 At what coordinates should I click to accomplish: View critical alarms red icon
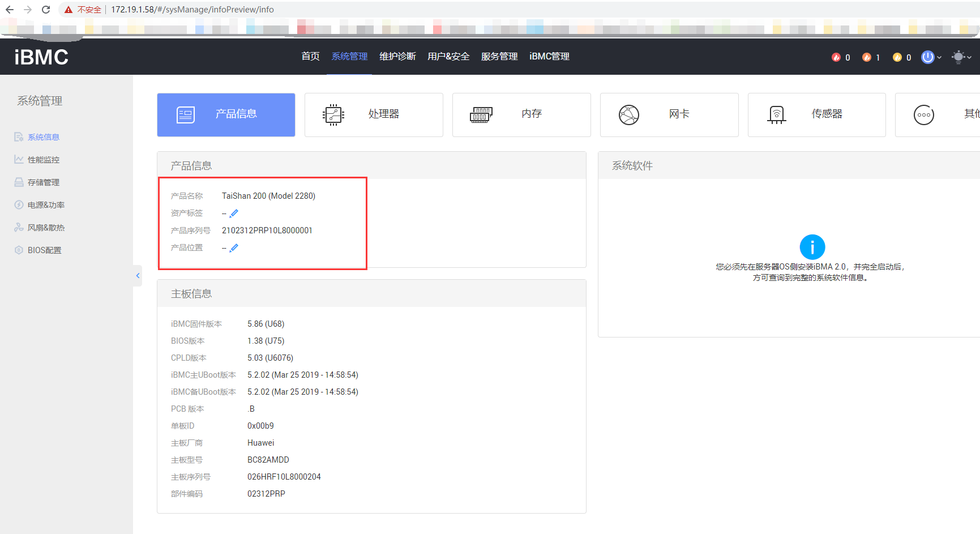tap(836, 57)
